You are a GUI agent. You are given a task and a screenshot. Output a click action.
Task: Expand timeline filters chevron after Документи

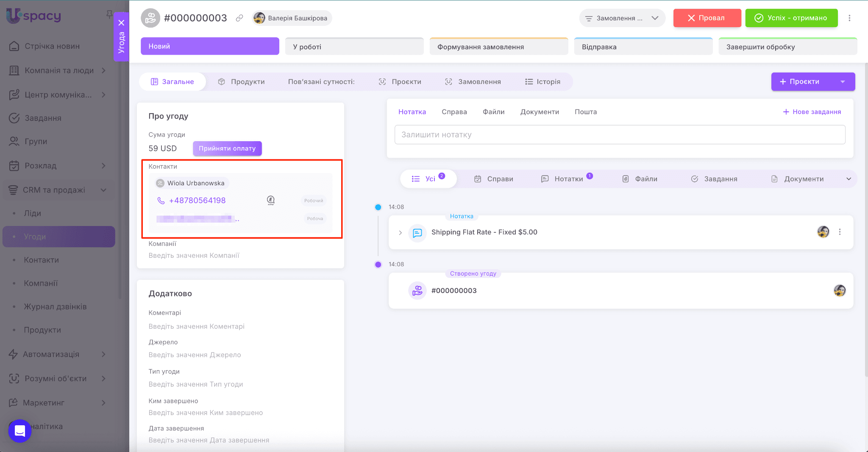[849, 179]
